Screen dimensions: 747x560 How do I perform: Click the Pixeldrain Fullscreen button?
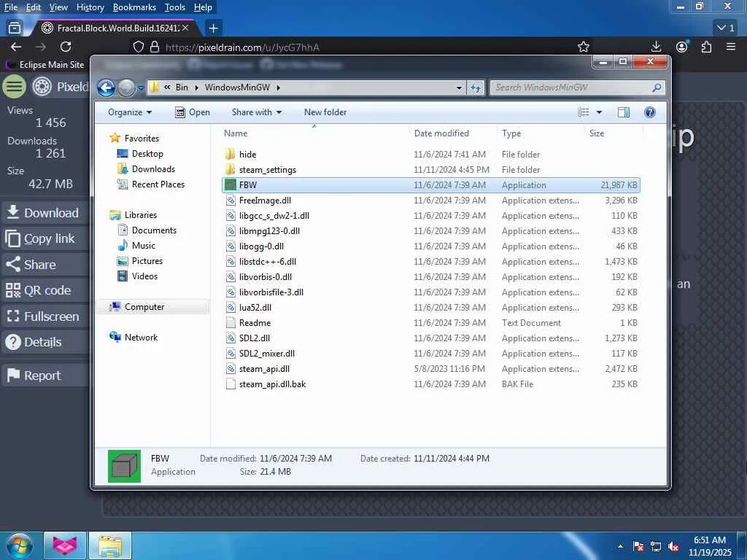[x=44, y=316]
